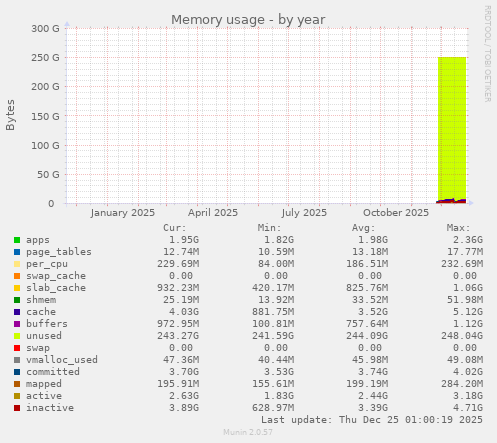
Task: Click the buffers legend label
Action: pos(47,324)
